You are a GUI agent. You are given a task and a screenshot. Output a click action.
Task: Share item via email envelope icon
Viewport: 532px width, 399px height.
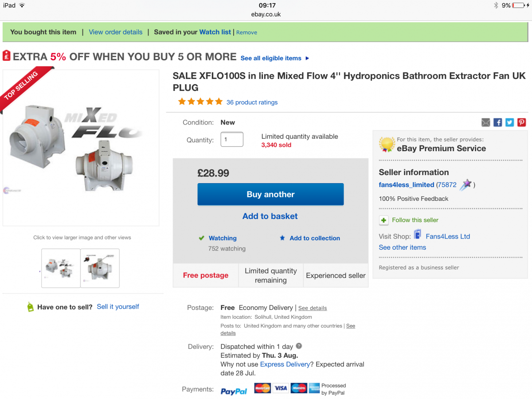(x=486, y=122)
